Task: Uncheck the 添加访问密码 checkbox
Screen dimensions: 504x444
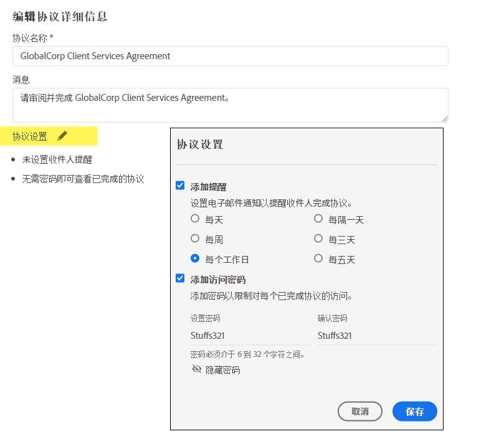Action: point(180,278)
